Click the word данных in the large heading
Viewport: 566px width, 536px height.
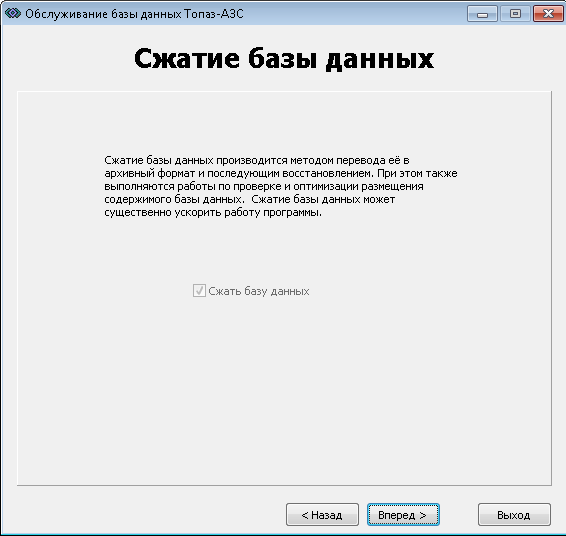[x=379, y=58]
